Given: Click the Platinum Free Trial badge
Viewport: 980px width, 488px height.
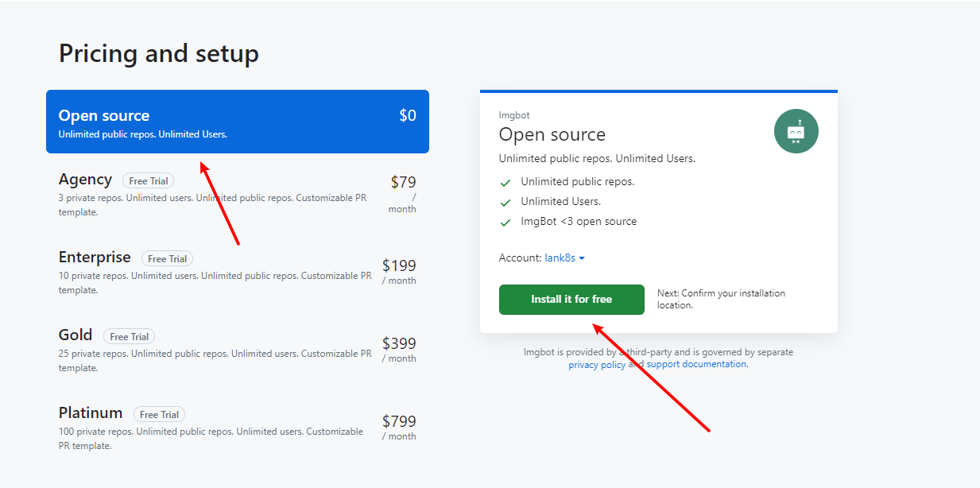Looking at the screenshot, I should (159, 414).
